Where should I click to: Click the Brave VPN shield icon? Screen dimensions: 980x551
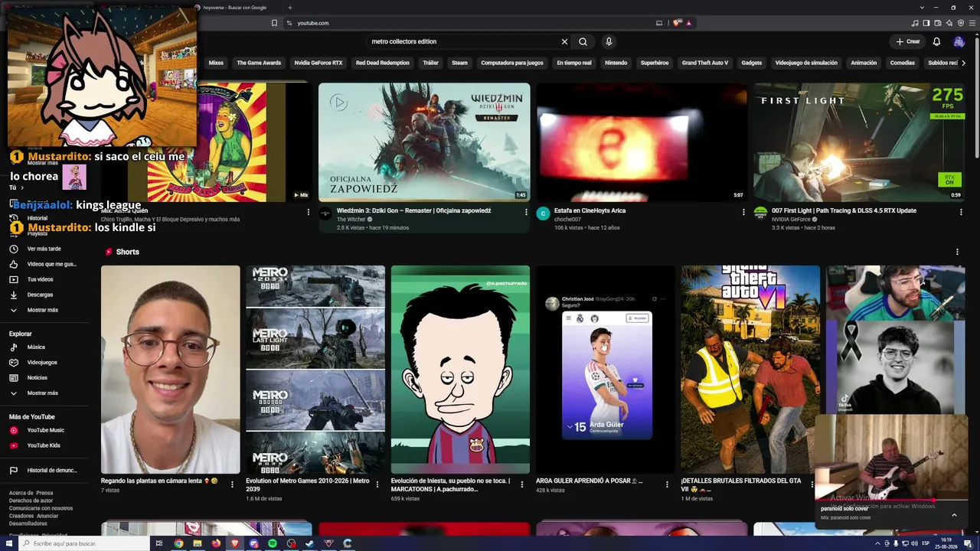tap(960, 23)
